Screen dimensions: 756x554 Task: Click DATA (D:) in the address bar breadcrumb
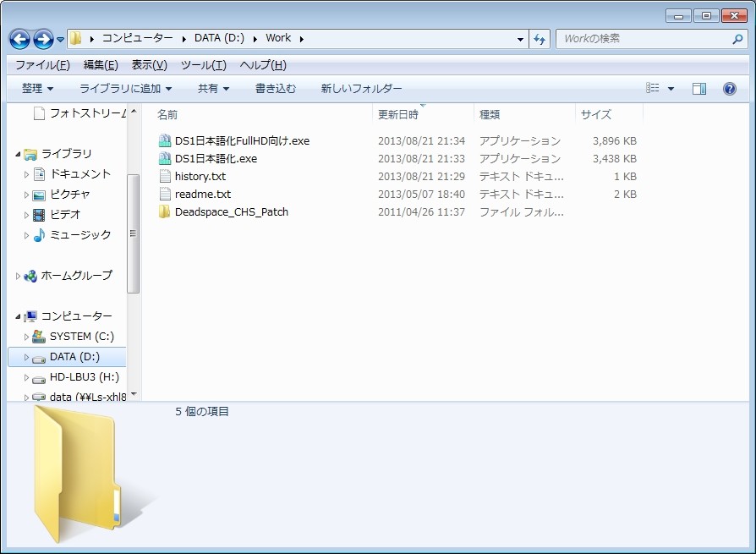tap(219, 38)
